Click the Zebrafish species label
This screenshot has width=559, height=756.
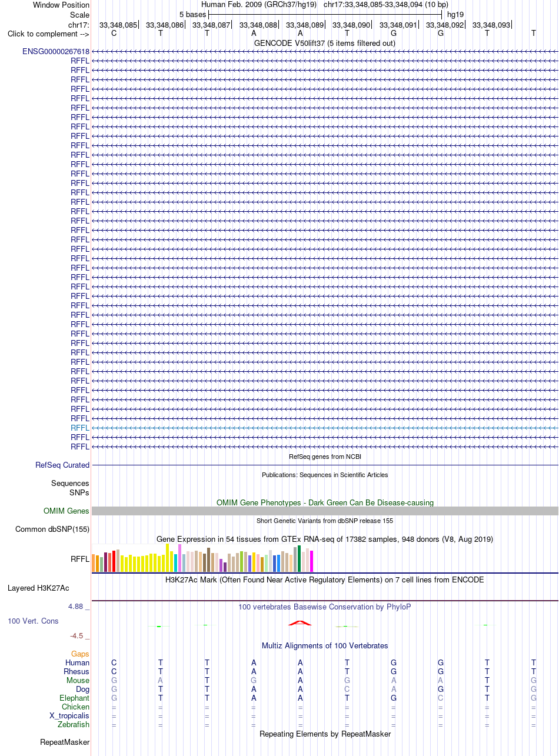[x=74, y=724]
